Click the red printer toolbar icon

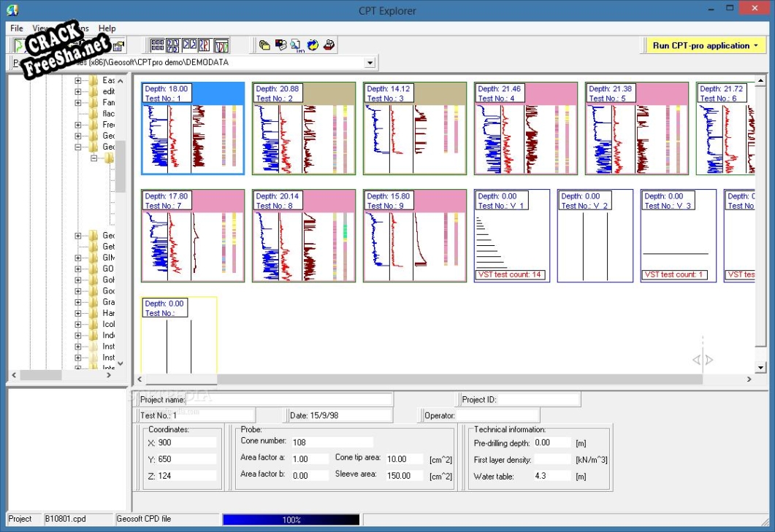click(329, 45)
